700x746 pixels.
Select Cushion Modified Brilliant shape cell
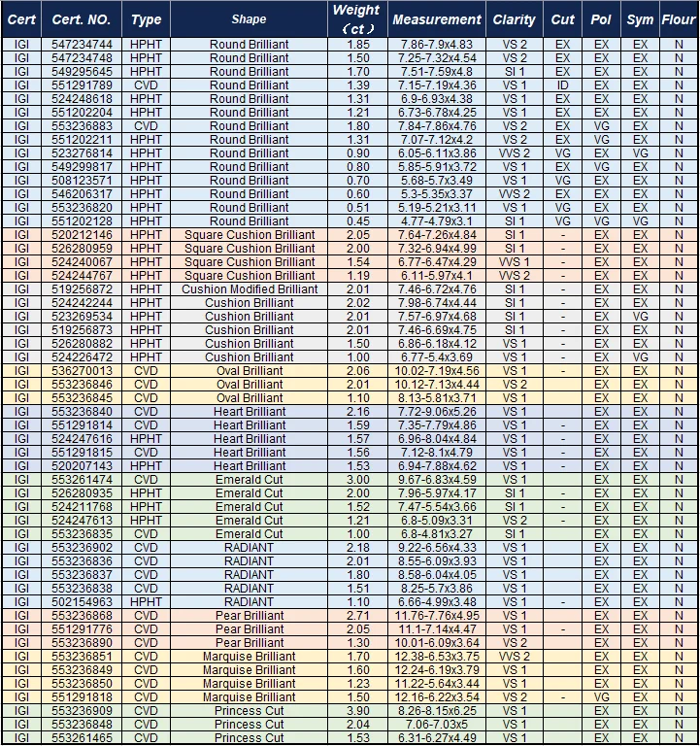click(250, 289)
